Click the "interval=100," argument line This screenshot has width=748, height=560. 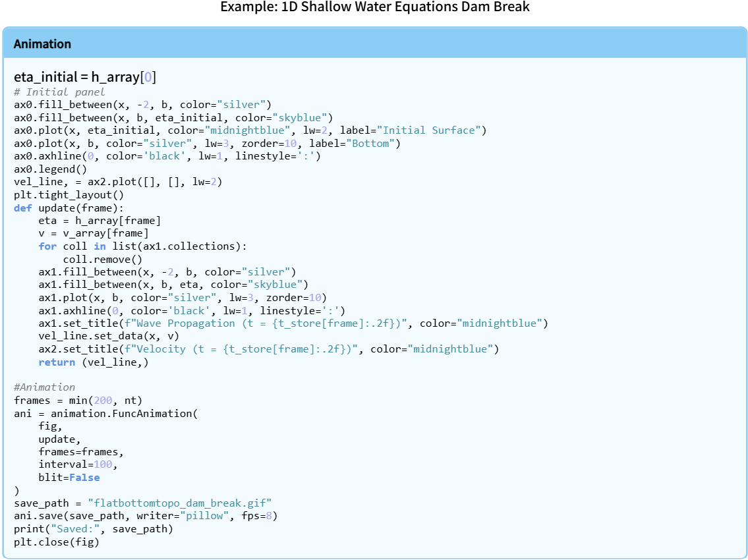coord(78,464)
